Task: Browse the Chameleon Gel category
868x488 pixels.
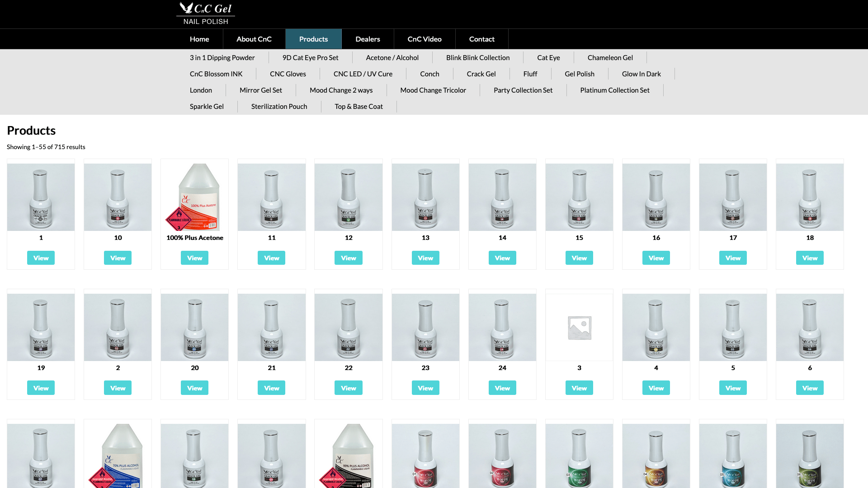Action: pyautogui.click(x=610, y=57)
